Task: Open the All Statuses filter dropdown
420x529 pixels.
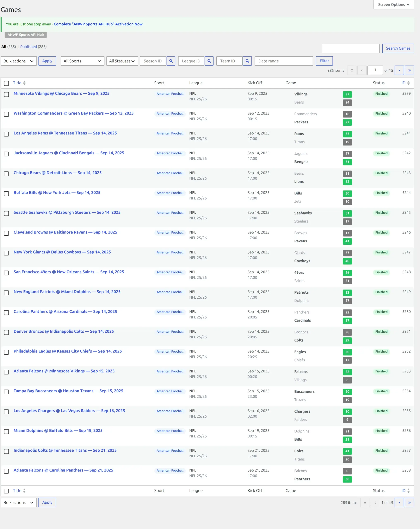Action: [122, 61]
